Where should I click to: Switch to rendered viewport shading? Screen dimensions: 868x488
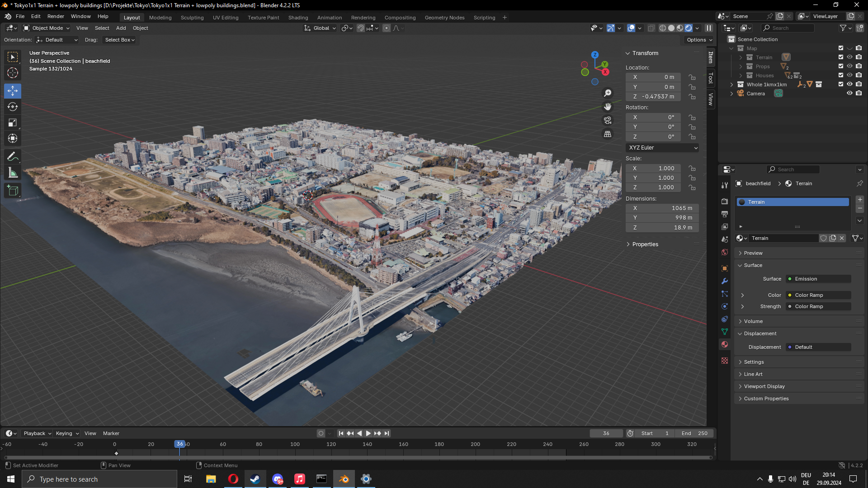689,28
